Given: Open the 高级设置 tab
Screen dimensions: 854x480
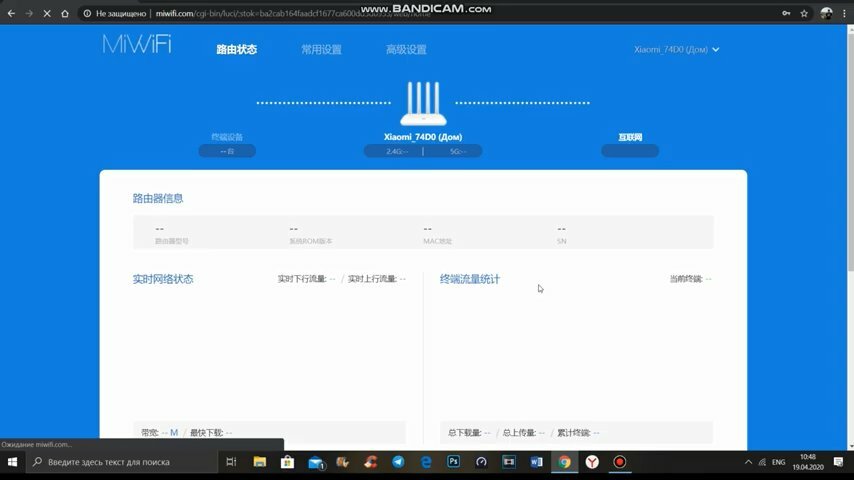Looking at the screenshot, I should [x=406, y=50].
